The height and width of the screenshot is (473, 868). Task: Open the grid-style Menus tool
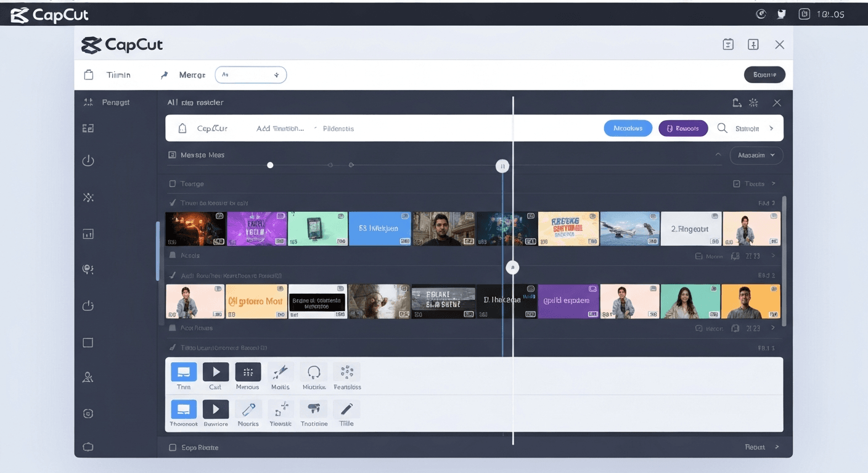[248, 376]
